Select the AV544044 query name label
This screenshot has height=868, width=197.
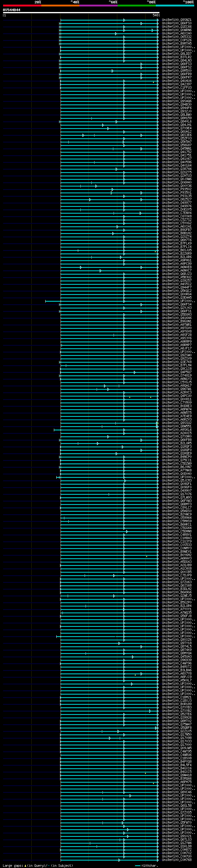point(11,10)
